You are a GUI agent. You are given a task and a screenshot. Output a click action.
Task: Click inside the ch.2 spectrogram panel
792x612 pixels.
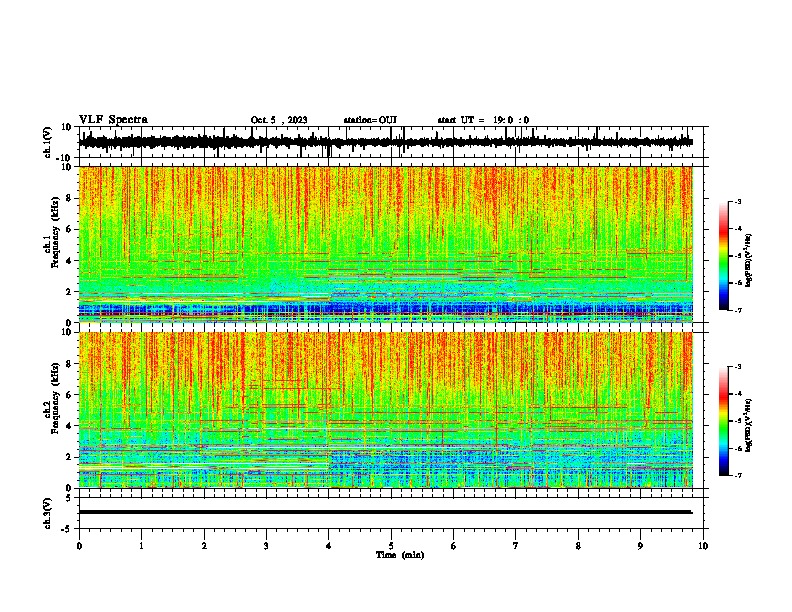click(x=385, y=410)
